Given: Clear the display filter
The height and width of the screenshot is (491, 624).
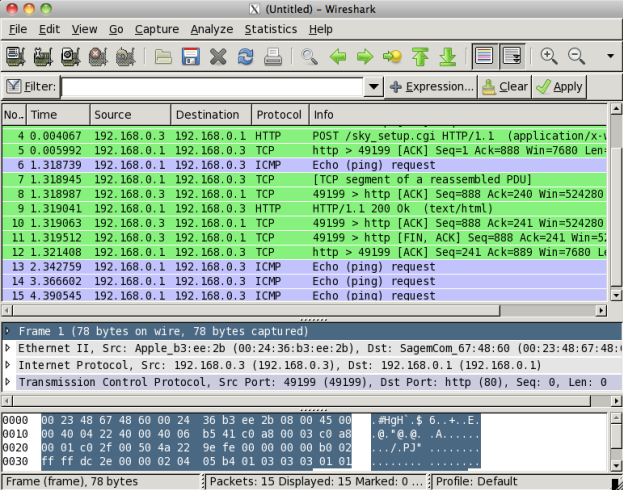Looking at the screenshot, I should pyautogui.click(x=505, y=86).
